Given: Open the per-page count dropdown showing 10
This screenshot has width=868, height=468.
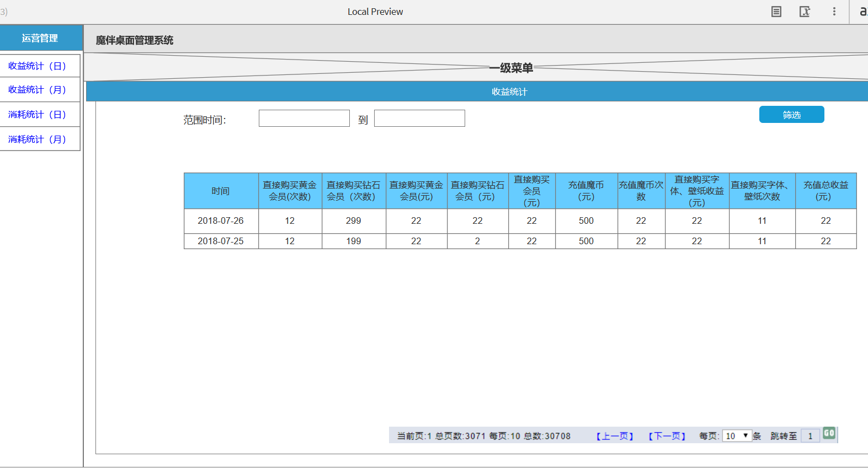Looking at the screenshot, I should (737, 436).
